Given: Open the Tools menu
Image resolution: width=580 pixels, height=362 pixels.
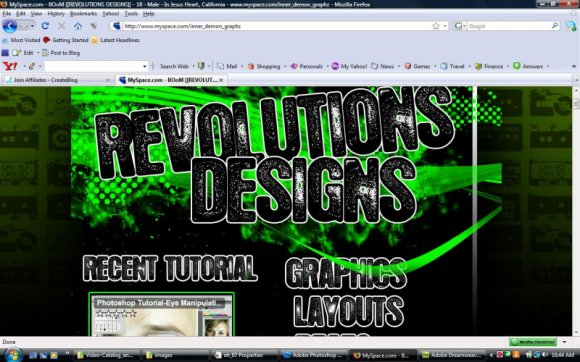Looking at the screenshot, I should [131, 14].
